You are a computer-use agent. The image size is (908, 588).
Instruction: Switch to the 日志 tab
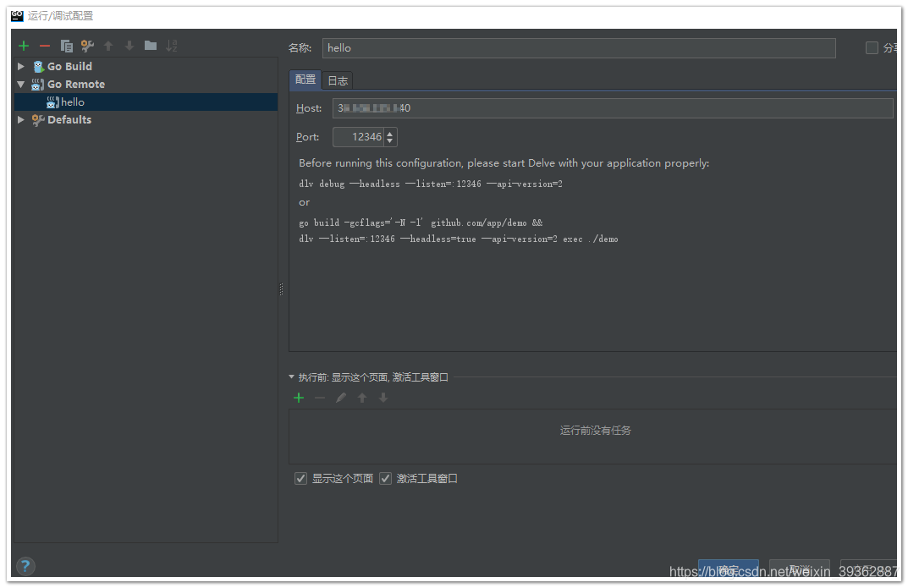click(337, 80)
